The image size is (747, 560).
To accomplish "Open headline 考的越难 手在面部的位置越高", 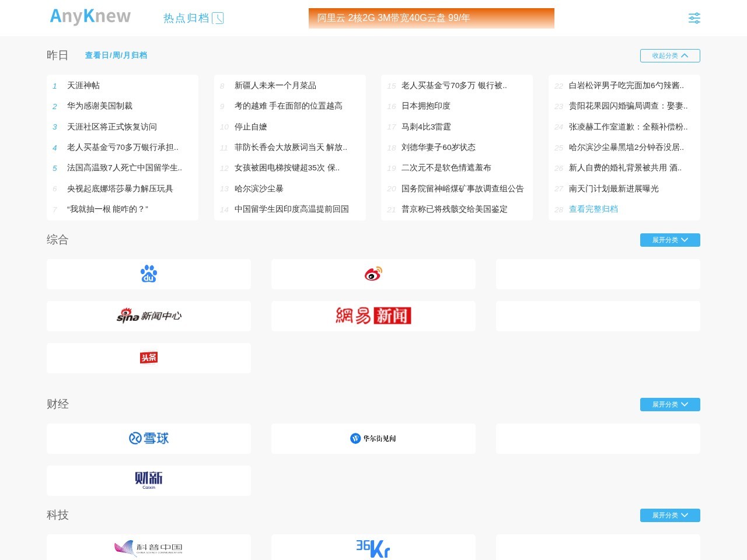I will [288, 106].
